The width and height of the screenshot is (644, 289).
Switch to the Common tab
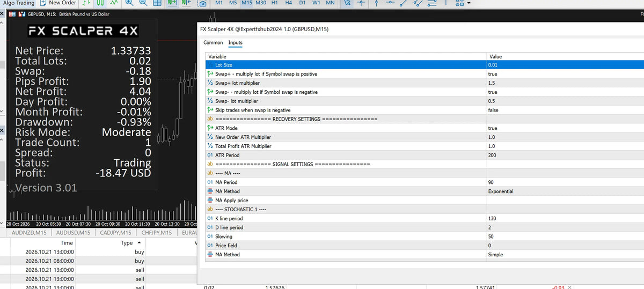click(x=213, y=43)
